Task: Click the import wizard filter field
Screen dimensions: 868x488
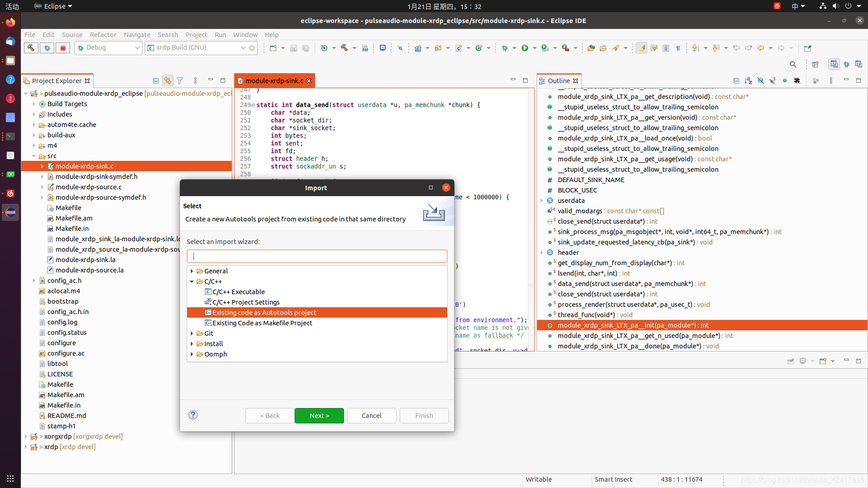Action: coord(316,256)
